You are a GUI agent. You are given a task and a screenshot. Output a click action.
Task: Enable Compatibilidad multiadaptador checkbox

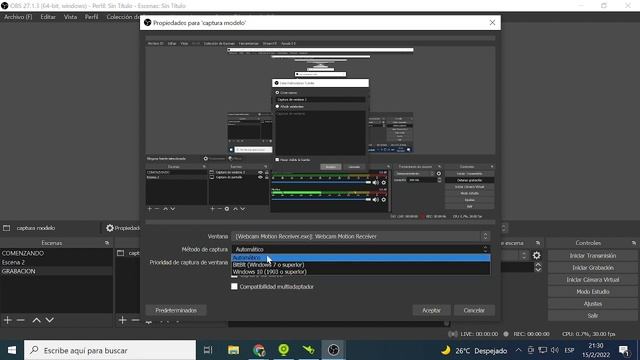pos(234,287)
